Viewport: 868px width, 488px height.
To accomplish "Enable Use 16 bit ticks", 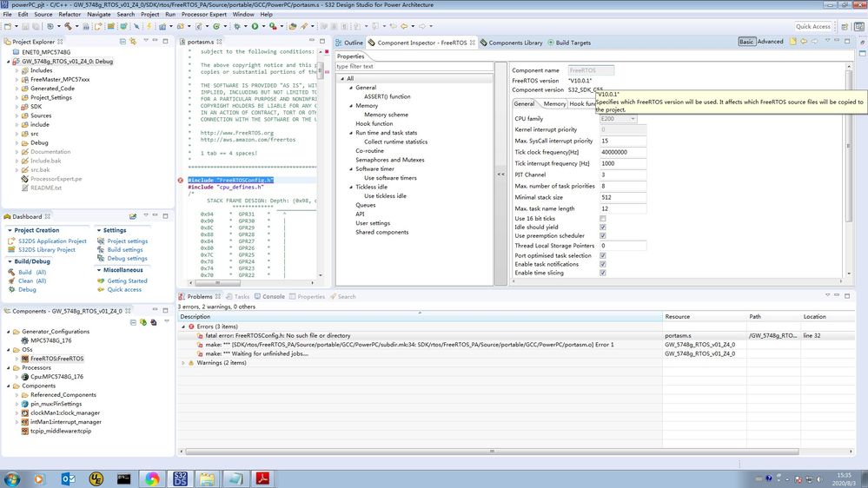I will click(x=603, y=218).
